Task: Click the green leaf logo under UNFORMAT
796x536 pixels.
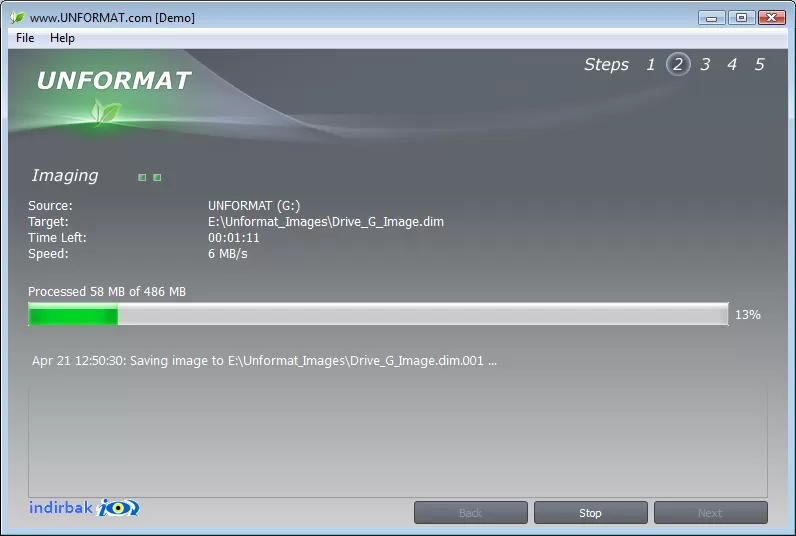Action: pyautogui.click(x=105, y=112)
